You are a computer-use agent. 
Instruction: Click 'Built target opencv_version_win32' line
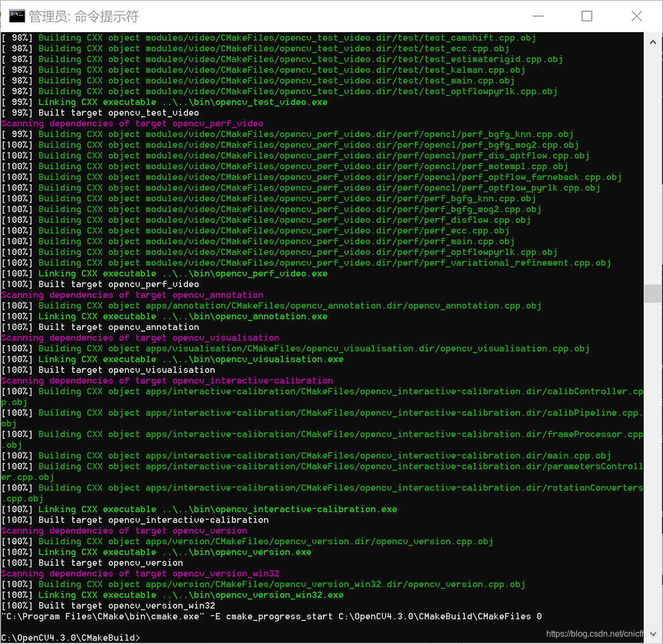tap(108, 606)
